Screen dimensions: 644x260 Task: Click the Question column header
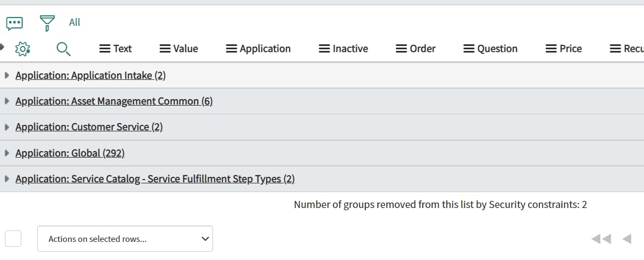click(x=497, y=49)
